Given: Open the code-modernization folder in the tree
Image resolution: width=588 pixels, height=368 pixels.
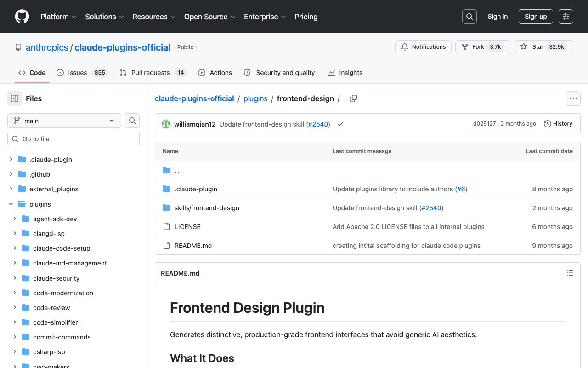Looking at the screenshot, I should [63, 293].
